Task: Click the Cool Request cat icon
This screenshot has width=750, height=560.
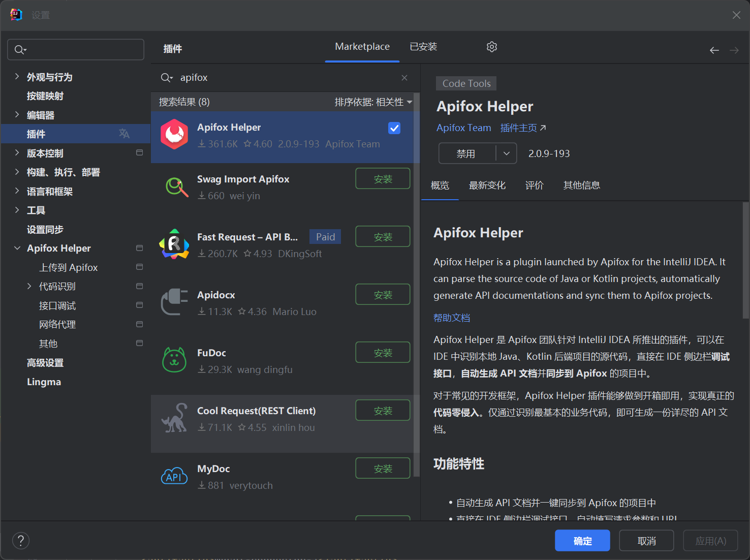Action: pyautogui.click(x=174, y=418)
